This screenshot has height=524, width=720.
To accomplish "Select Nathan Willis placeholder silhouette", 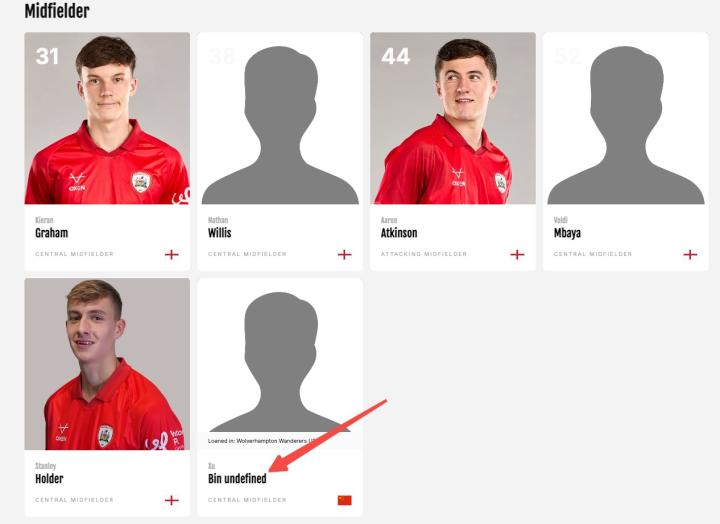I will (280, 125).
